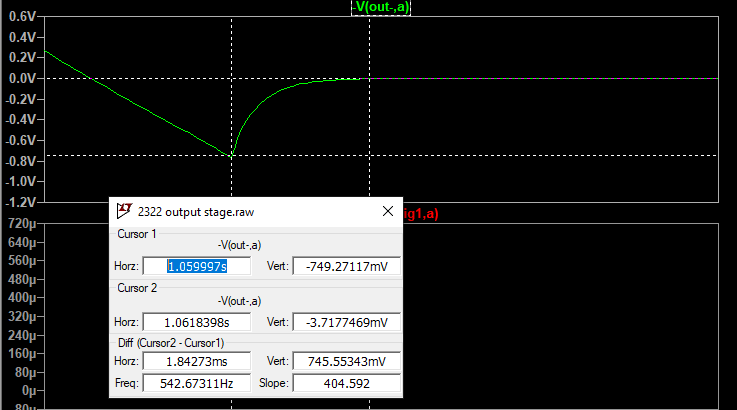Click the -0.4V axis label
737x410 pixels.
21,119
